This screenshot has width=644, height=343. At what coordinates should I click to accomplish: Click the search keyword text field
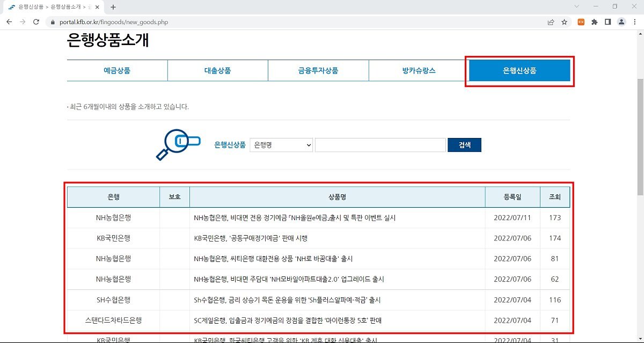[x=380, y=145]
